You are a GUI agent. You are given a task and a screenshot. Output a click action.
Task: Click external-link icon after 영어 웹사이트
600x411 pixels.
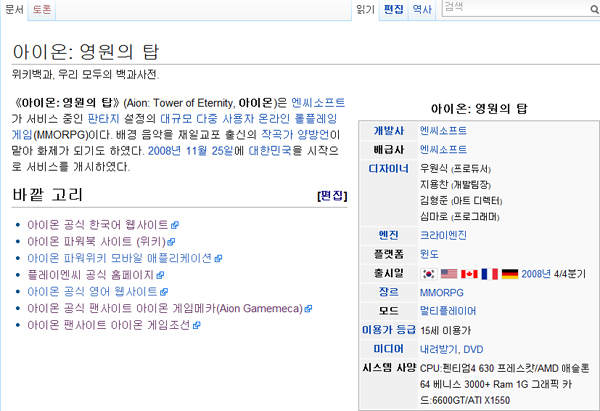point(164,292)
